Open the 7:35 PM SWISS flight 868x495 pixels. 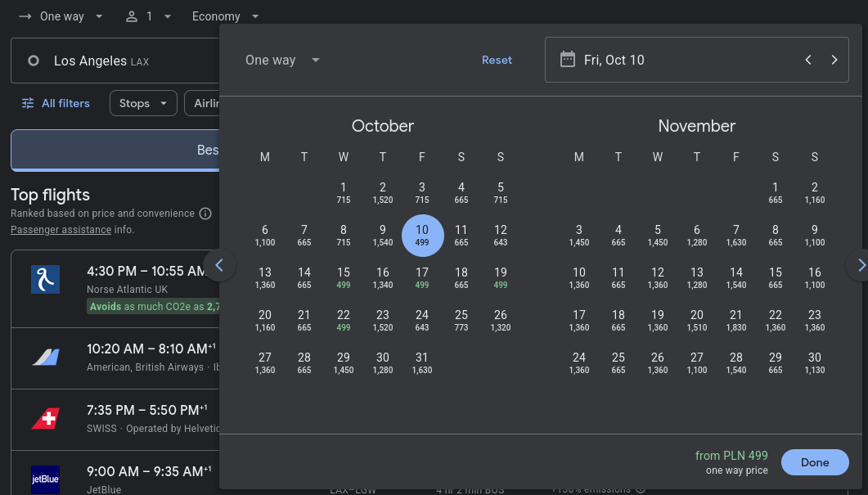pos(115,419)
